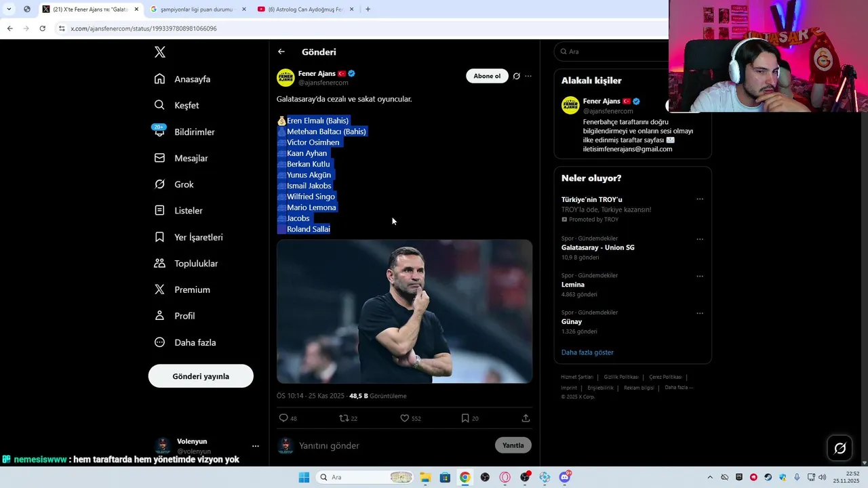Open Hizmet Şartları footer link
The height and width of the screenshot is (488, 868).
(x=577, y=377)
